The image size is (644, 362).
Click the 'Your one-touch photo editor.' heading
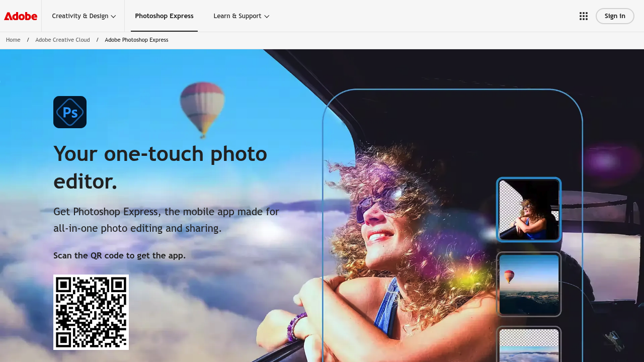(x=160, y=167)
